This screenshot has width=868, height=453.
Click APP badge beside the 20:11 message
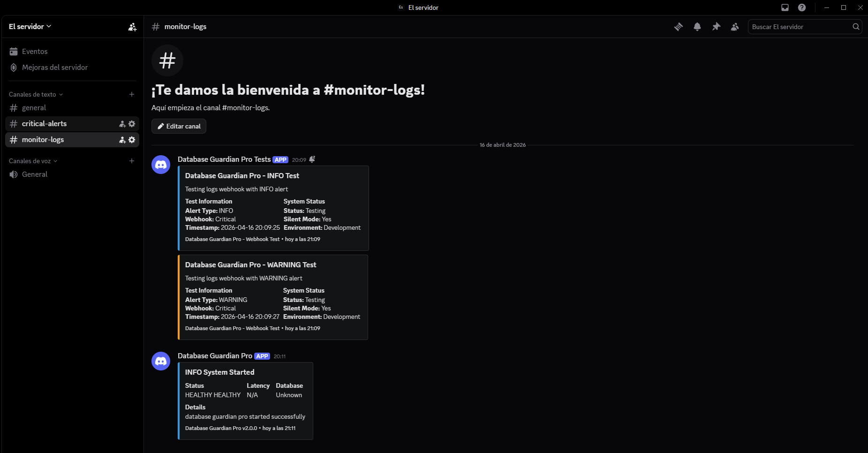coord(262,356)
